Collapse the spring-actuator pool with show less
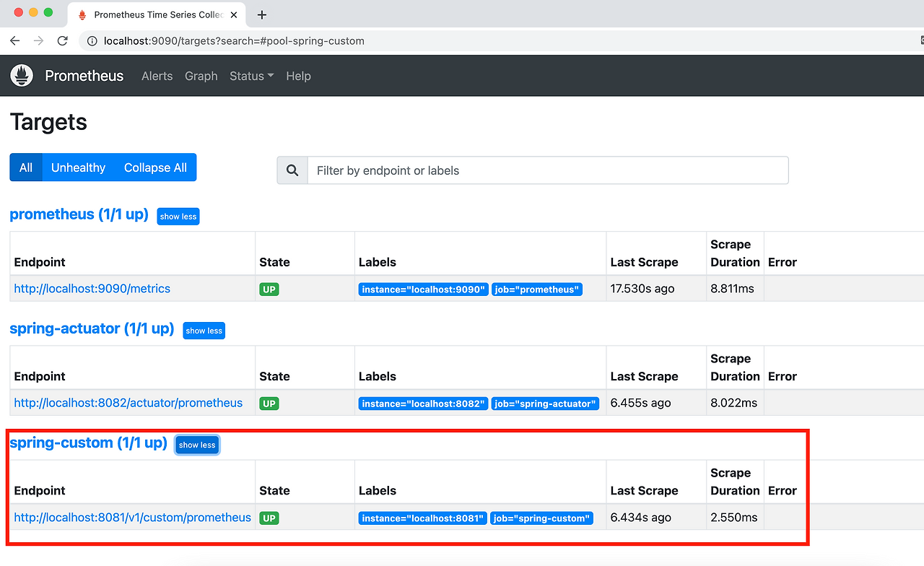 204,331
